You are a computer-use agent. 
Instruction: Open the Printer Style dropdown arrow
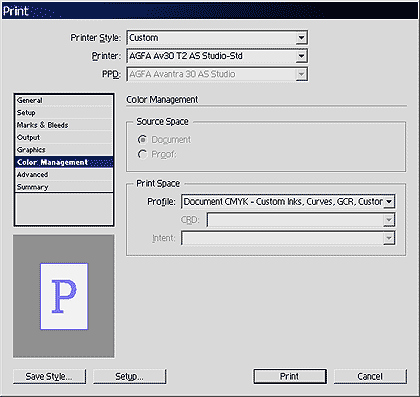coord(301,38)
